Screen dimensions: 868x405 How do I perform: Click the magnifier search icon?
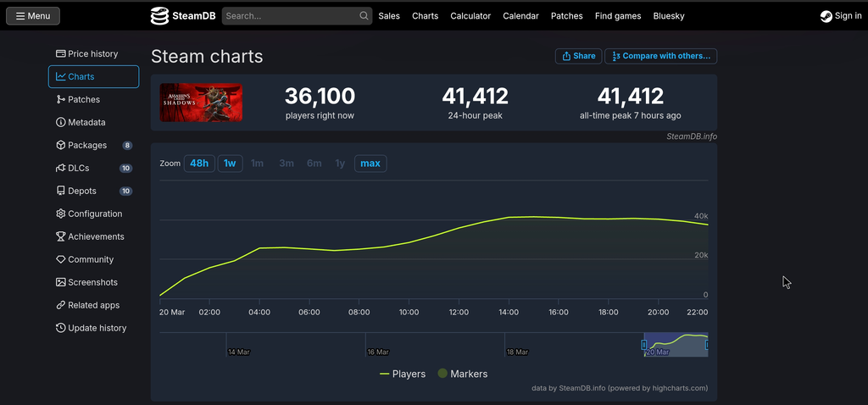point(364,16)
